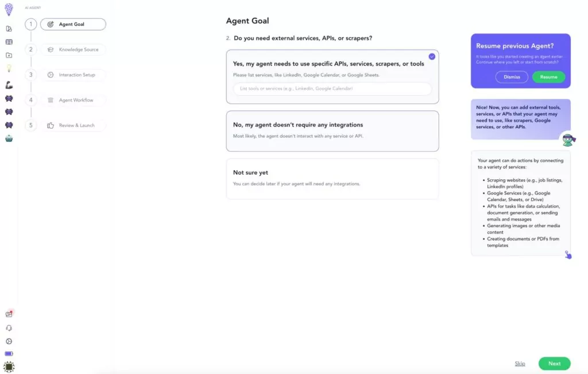
Task: Click the ninja mascot avatar
Action: pyautogui.click(x=568, y=140)
